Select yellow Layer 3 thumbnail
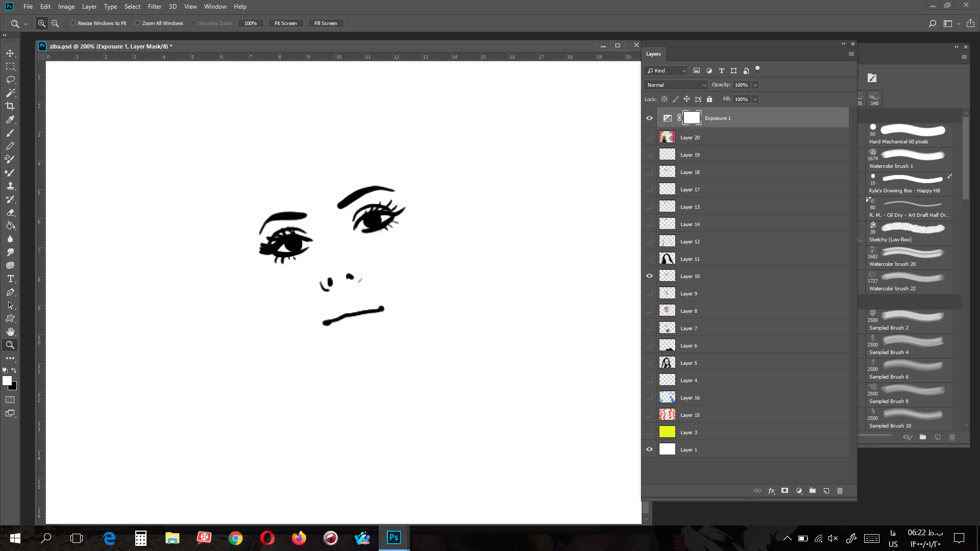The width and height of the screenshot is (980, 551). coord(667,432)
